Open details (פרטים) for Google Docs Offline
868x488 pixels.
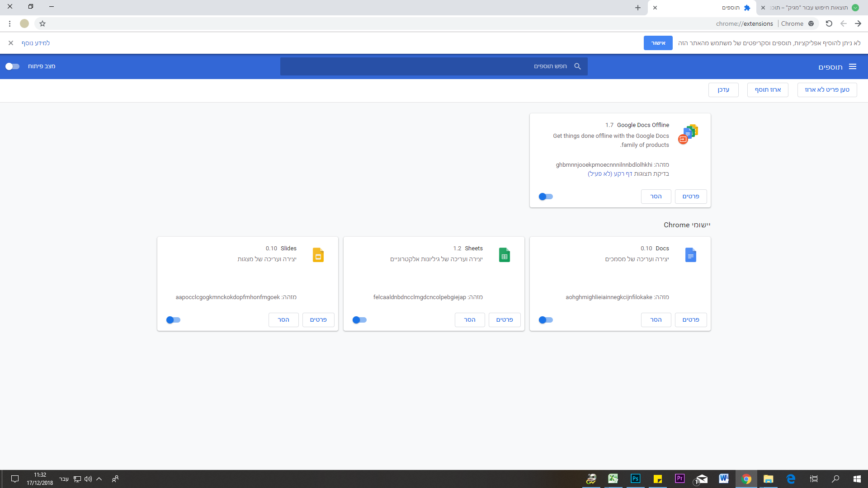pyautogui.click(x=690, y=197)
